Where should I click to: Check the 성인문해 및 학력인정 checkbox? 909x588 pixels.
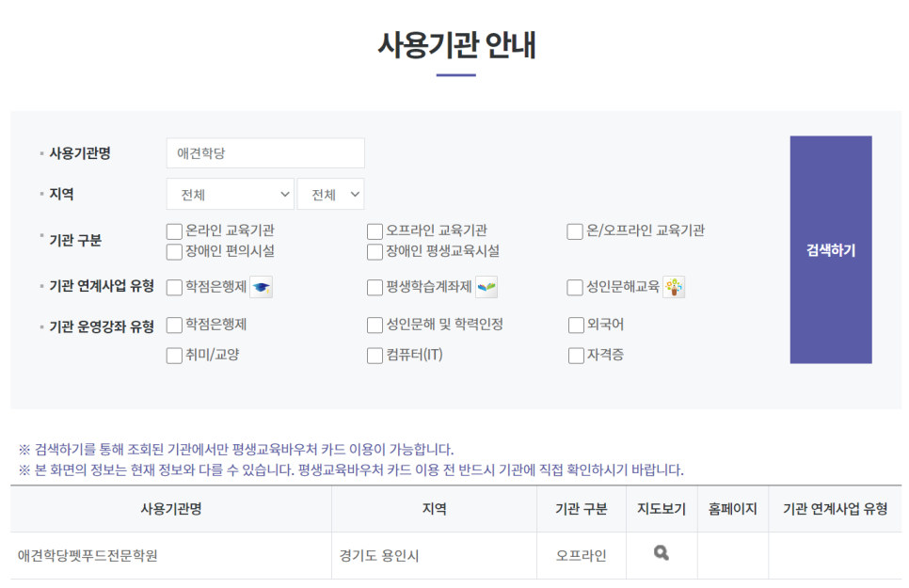pyautogui.click(x=375, y=326)
